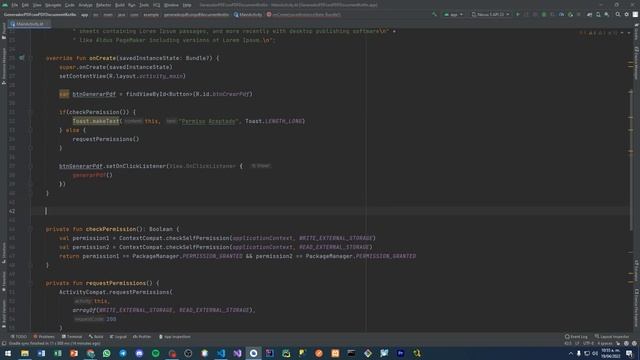Open the IDE settings gear icon

627,14
